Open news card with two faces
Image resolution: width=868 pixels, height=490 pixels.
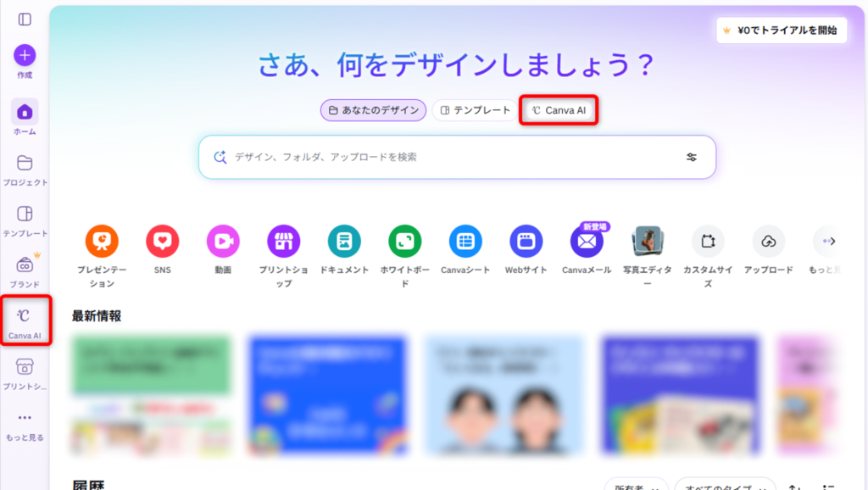[504, 395]
